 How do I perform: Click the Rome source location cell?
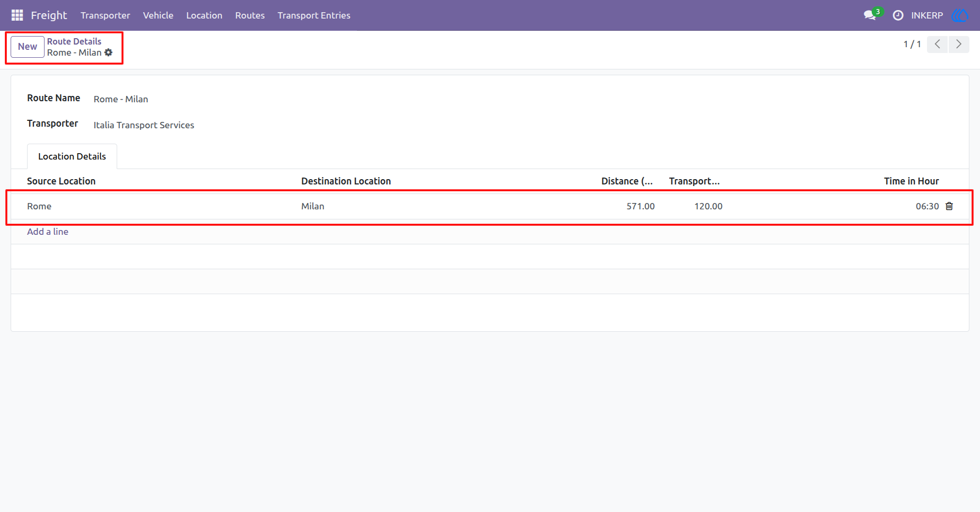coord(39,206)
